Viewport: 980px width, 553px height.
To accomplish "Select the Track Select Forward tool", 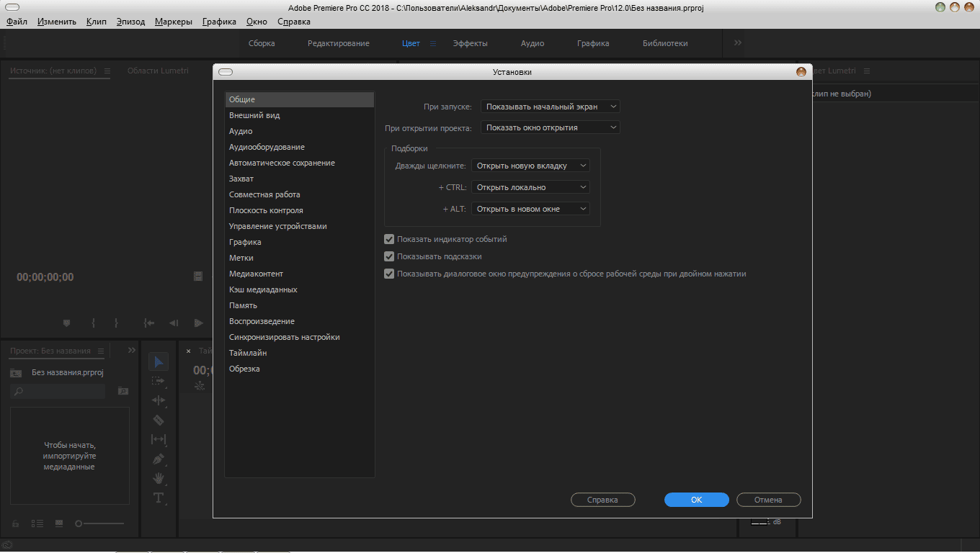I will click(159, 381).
